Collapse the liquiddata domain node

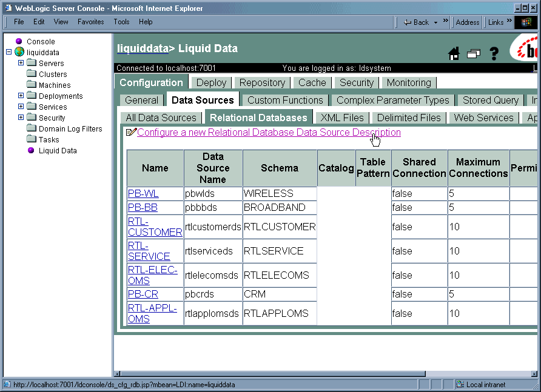coord(9,52)
